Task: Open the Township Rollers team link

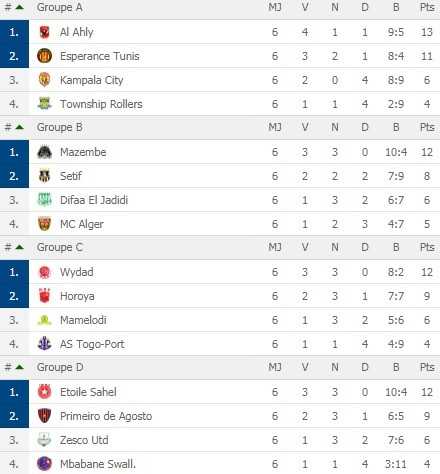Action: click(101, 104)
